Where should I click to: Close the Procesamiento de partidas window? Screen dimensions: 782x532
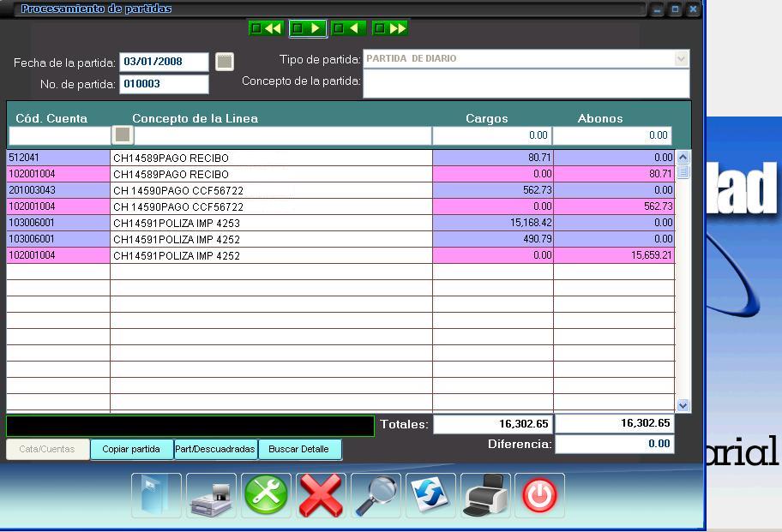click(x=693, y=9)
